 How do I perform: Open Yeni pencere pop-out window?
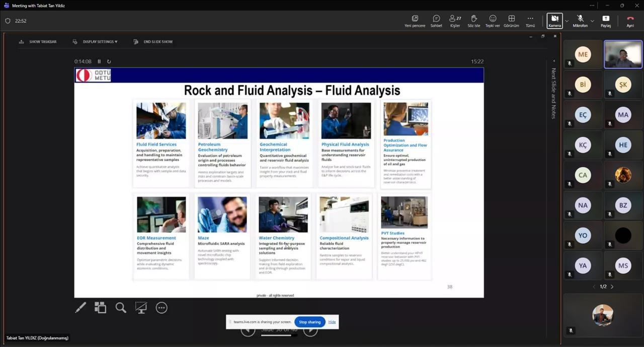tap(415, 21)
